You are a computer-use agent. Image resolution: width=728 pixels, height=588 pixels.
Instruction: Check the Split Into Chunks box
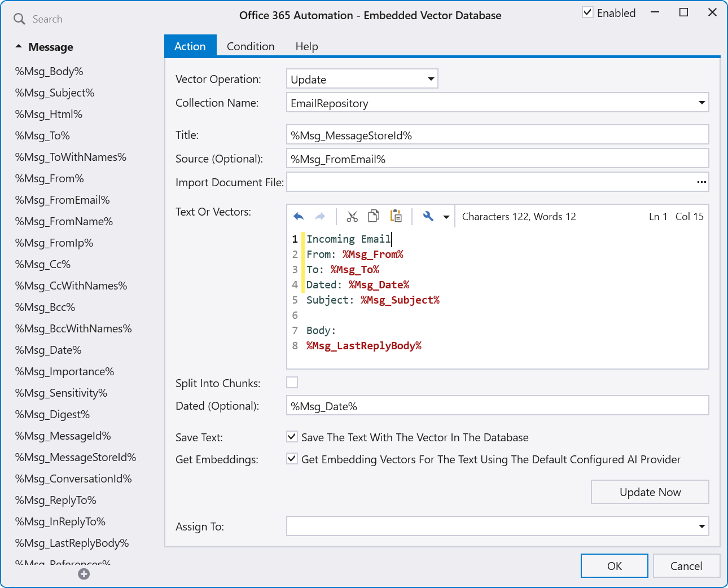[292, 383]
